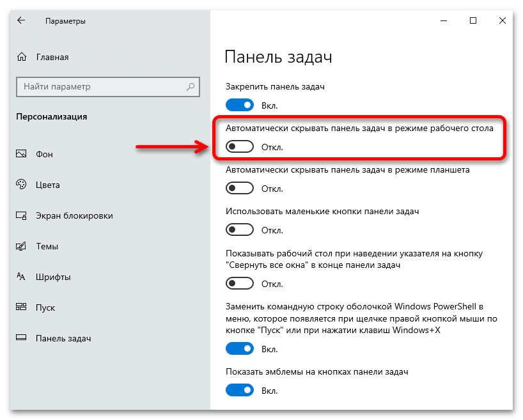The image size is (523, 420).
Task: Enable auto-hide taskbar in tablet mode
Action: tap(240, 189)
